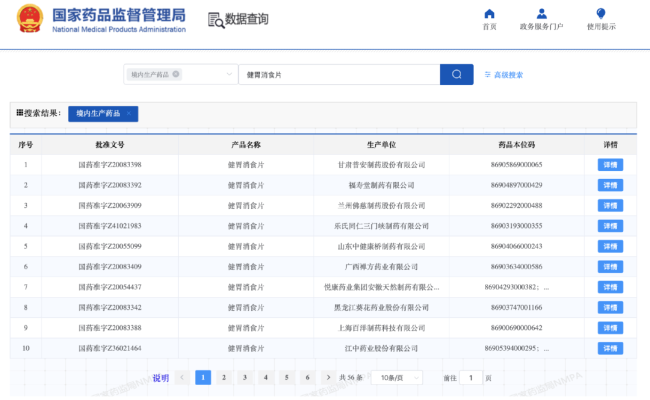The width and height of the screenshot is (650, 400).
Task: Select pagination page 6
Action: (308, 377)
